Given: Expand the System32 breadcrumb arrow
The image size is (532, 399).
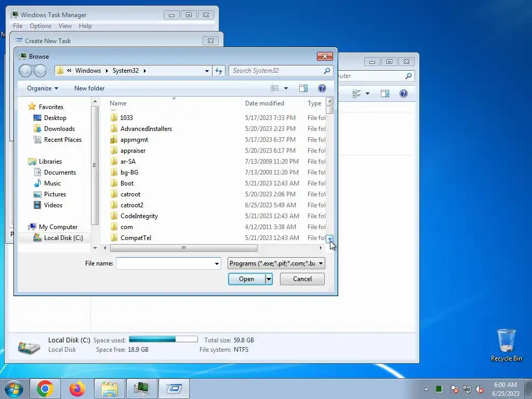Looking at the screenshot, I should click(145, 71).
